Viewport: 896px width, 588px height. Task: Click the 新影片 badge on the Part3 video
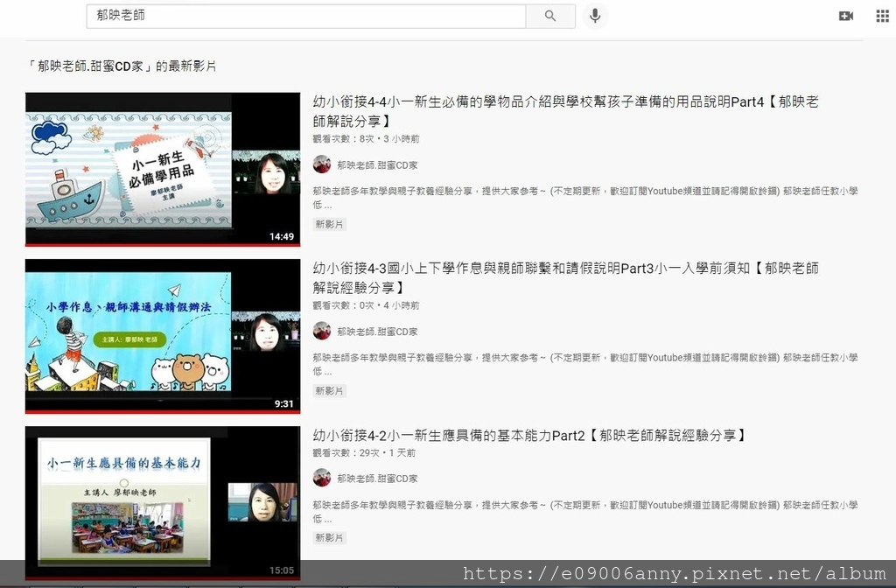[329, 391]
